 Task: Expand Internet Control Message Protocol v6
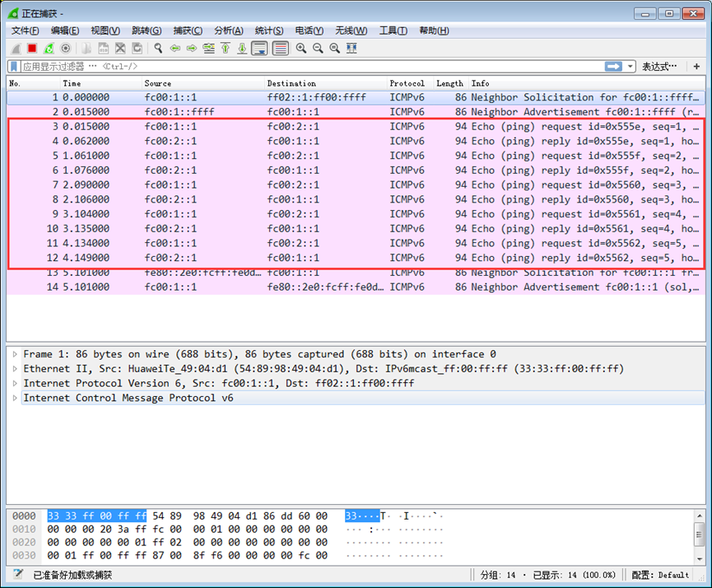pos(15,398)
